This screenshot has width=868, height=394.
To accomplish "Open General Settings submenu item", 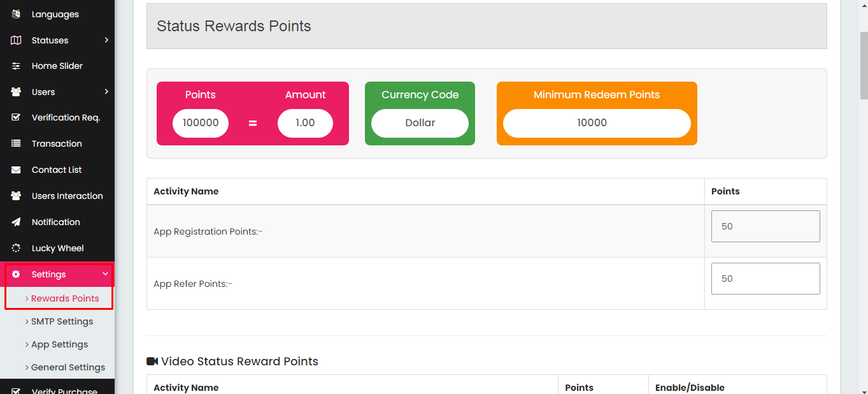I will coord(65,367).
